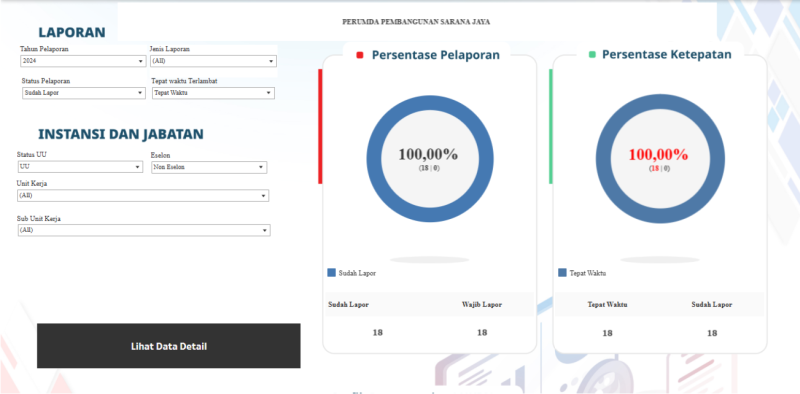This screenshot has height=394, width=800.
Task: Click the Sudah Lapor header in Ketepatan table
Action: point(712,305)
